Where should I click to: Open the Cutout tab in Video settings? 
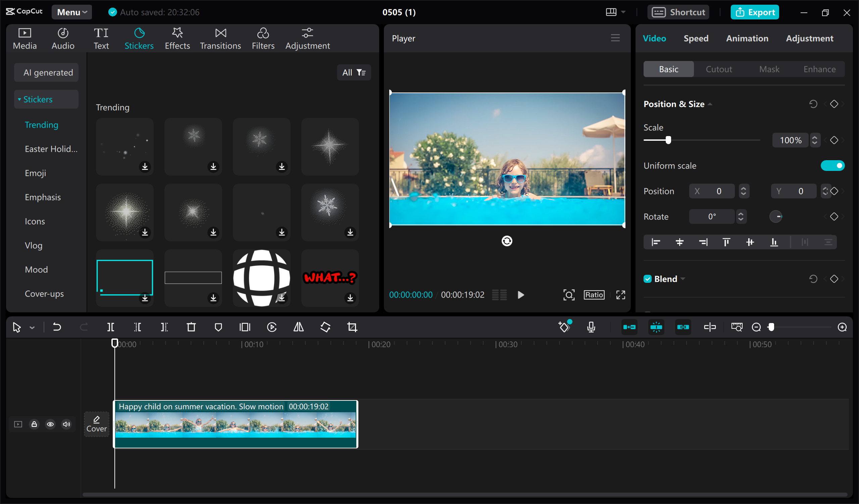(x=719, y=69)
